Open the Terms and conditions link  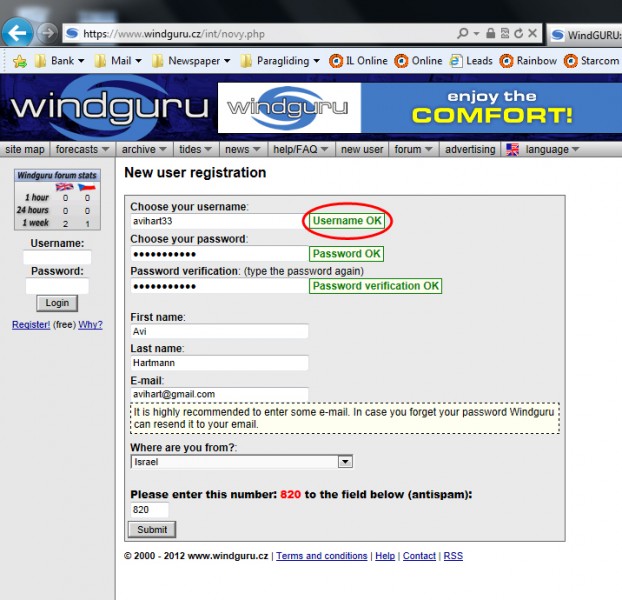tap(322, 556)
